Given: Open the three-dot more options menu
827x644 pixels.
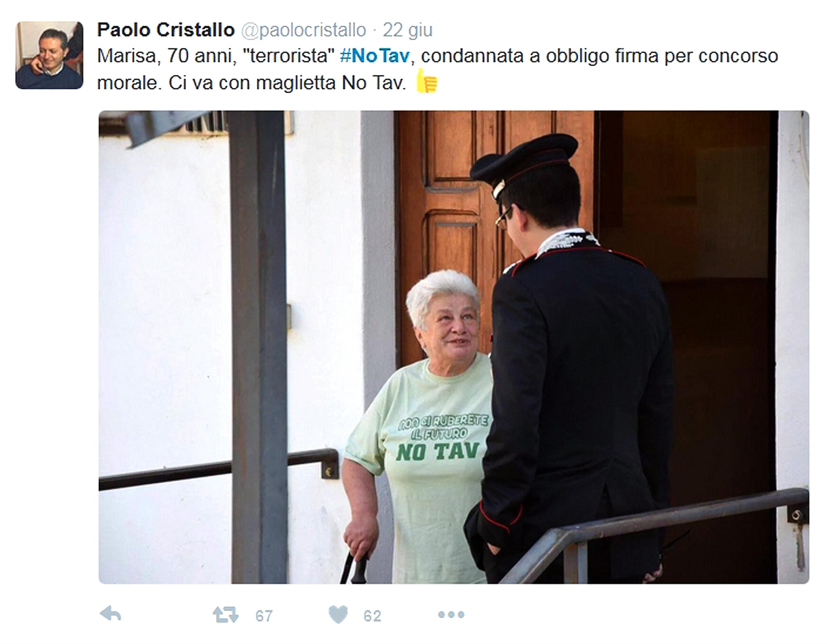Looking at the screenshot, I should point(451,614).
